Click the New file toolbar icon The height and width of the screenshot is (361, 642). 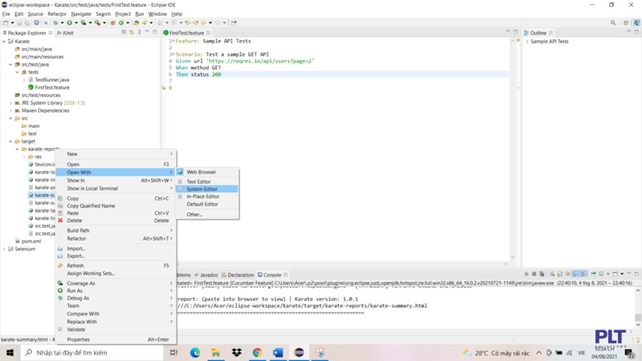pyautogui.click(x=5, y=23)
